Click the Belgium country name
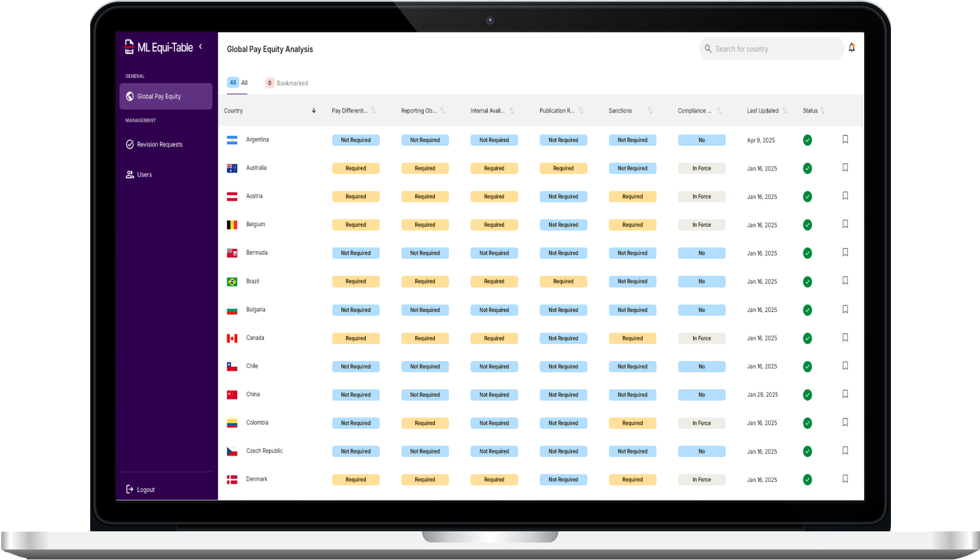 pyautogui.click(x=256, y=225)
